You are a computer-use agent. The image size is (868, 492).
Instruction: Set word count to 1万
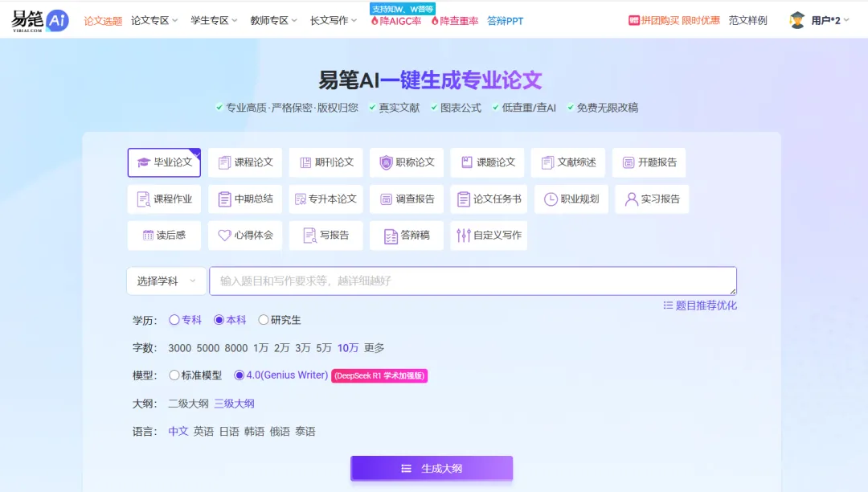coord(260,348)
